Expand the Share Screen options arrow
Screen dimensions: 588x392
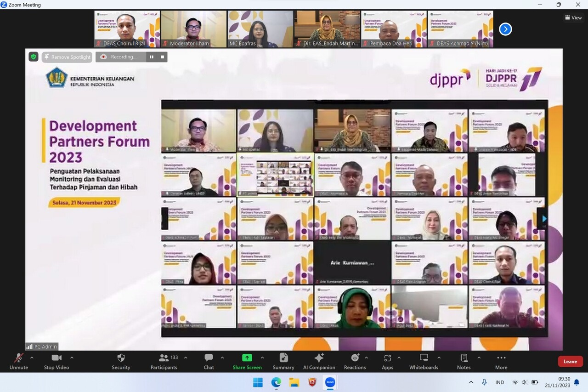(x=262, y=358)
